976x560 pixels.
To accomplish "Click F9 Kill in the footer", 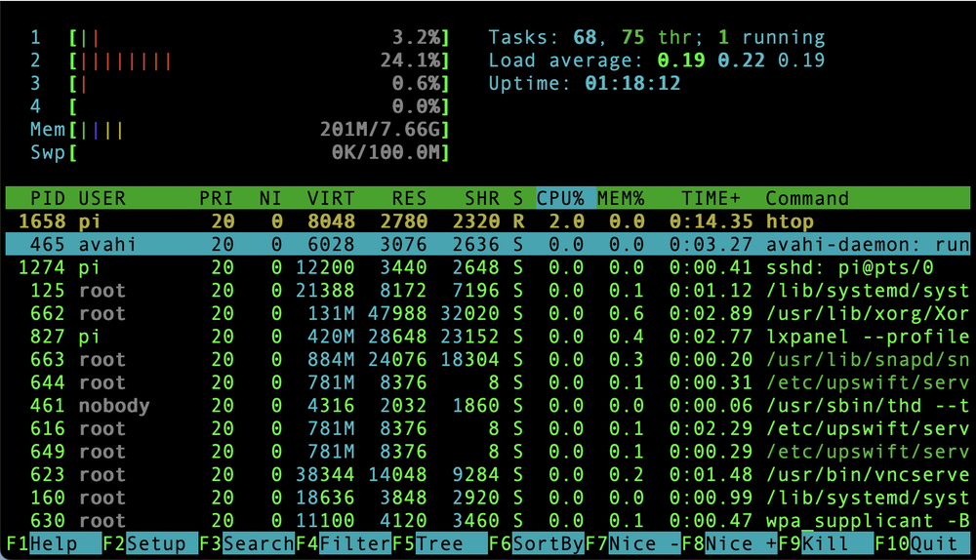I will point(826,543).
